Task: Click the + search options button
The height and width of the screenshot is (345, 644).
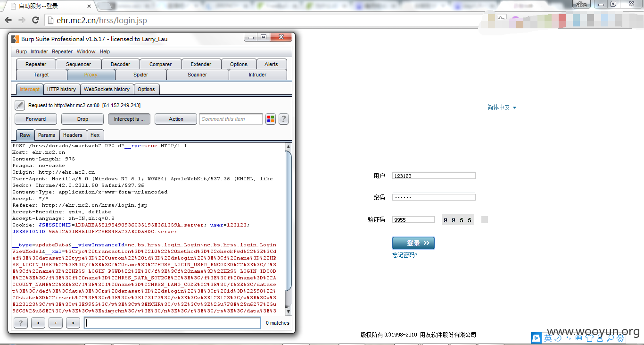Action: (56, 323)
